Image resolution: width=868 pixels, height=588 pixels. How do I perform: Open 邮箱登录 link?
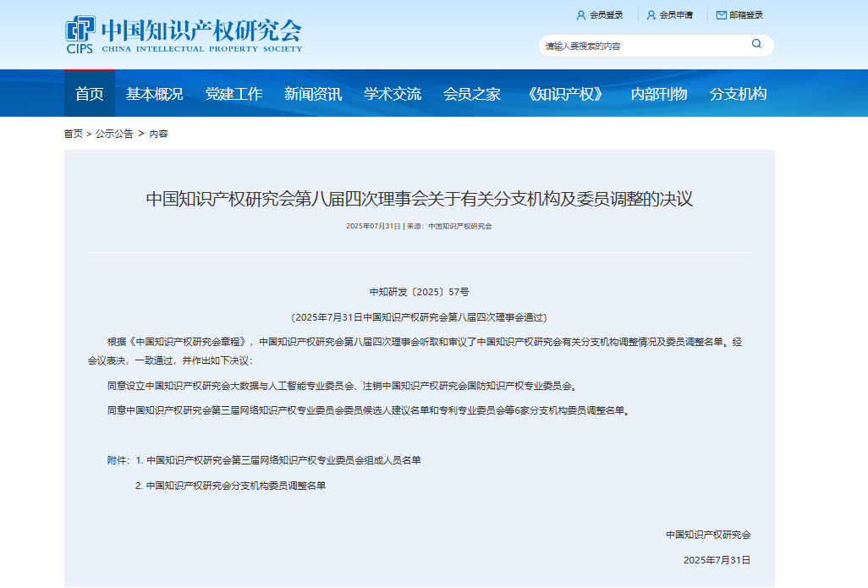point(746,15)
